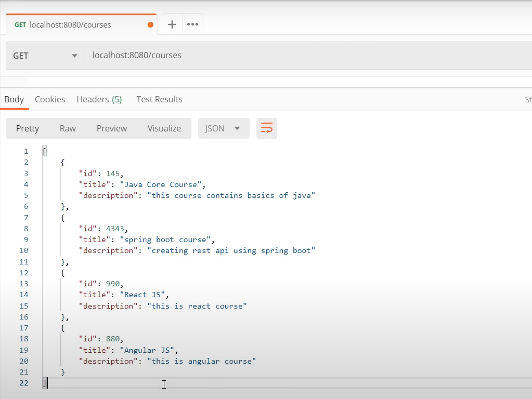Click description "this course contains basics of java"
Viewport: 532px width, 399px height.
click(231, 195)
